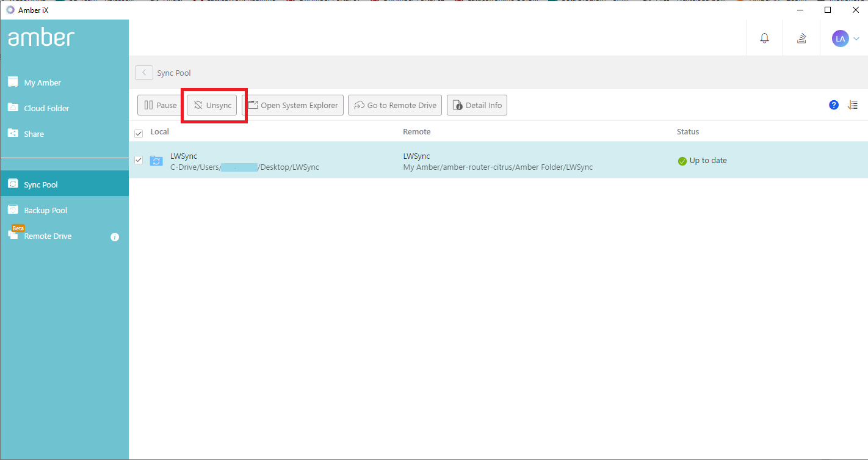This screenshot has height=460, width=868.
Task: Open Detail Info
Action: (477, 105)
